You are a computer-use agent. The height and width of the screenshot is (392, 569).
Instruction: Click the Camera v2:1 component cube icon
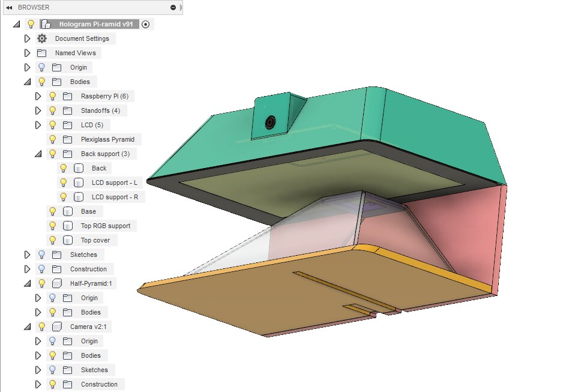pyautogui.click(x=57, y=327)
